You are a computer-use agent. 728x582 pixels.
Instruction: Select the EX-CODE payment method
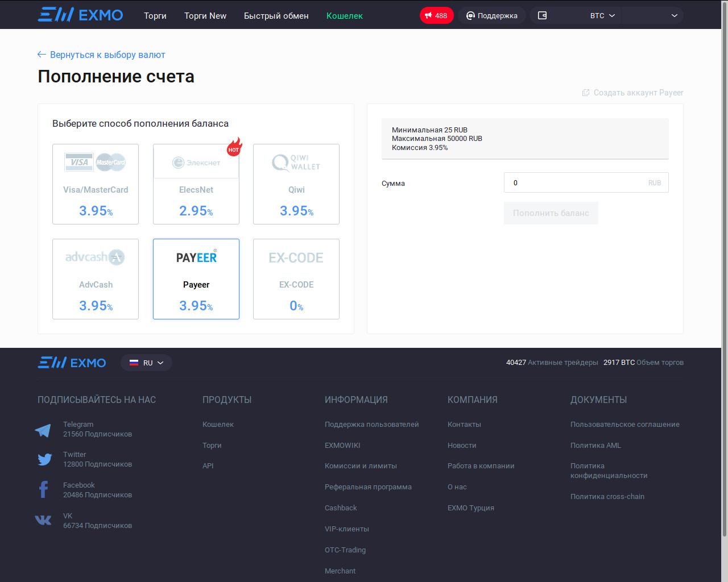296,279
